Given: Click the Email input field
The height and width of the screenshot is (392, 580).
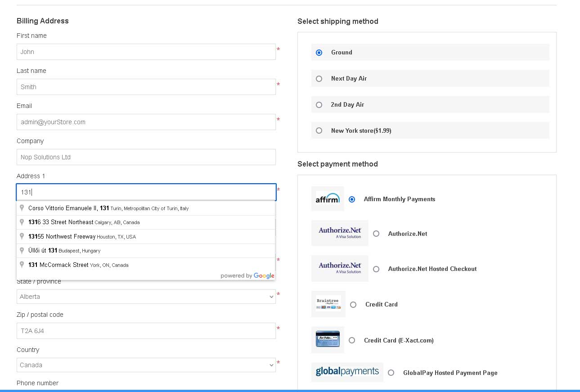Looking at the screenshot, I should point(146,122).
